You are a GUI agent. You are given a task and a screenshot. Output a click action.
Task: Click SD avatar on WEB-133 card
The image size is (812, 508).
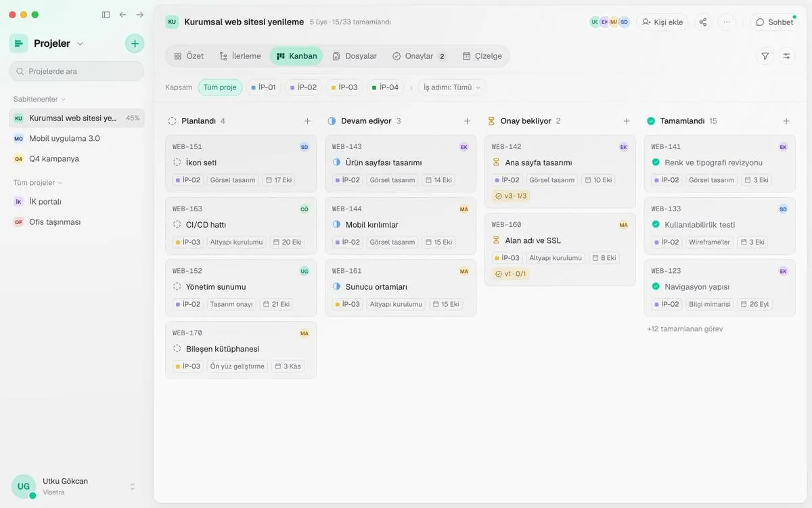tap(784, 209)
